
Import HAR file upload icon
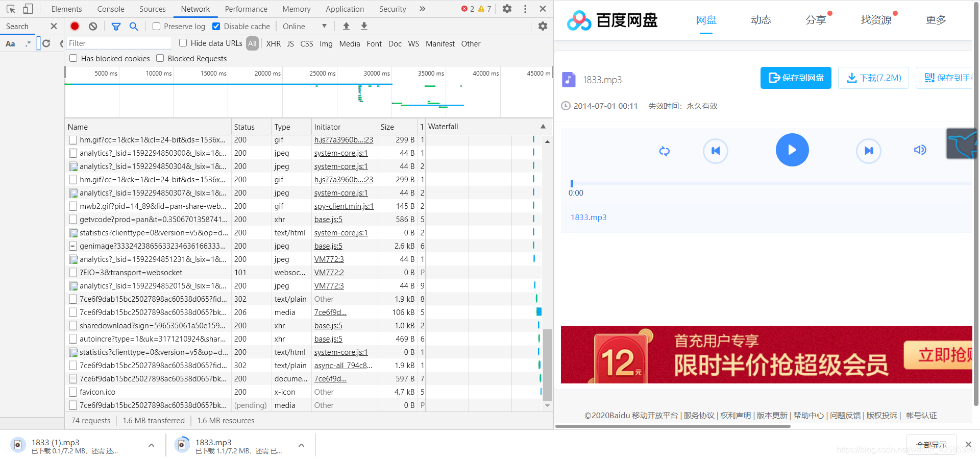346,26
